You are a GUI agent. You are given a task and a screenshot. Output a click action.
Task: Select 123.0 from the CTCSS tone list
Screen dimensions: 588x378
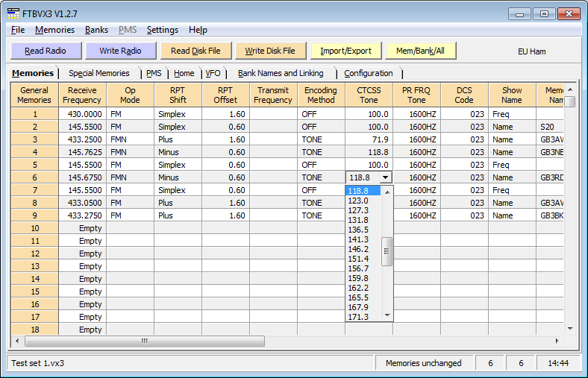358,201
